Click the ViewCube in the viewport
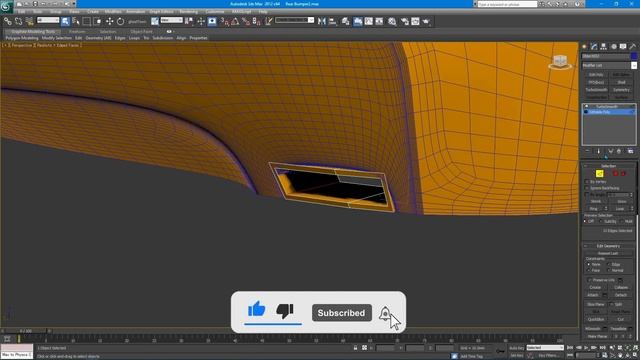Screen dimensions: 640x360 coord(560,62)
